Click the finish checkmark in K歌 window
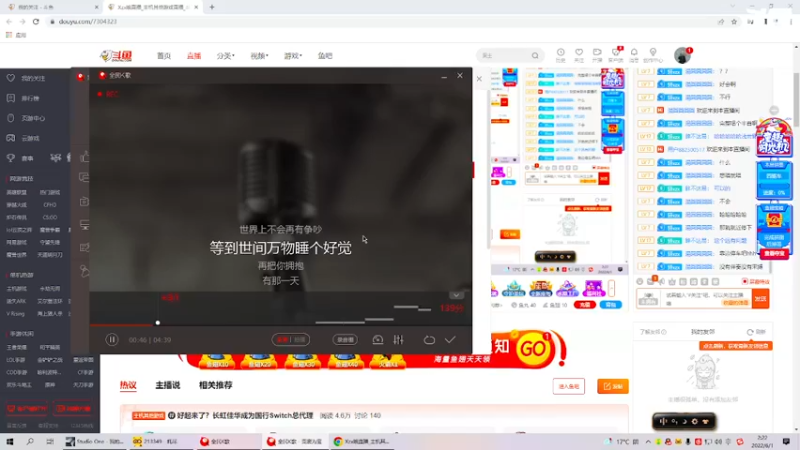800x450 pixels. (450, 340)
